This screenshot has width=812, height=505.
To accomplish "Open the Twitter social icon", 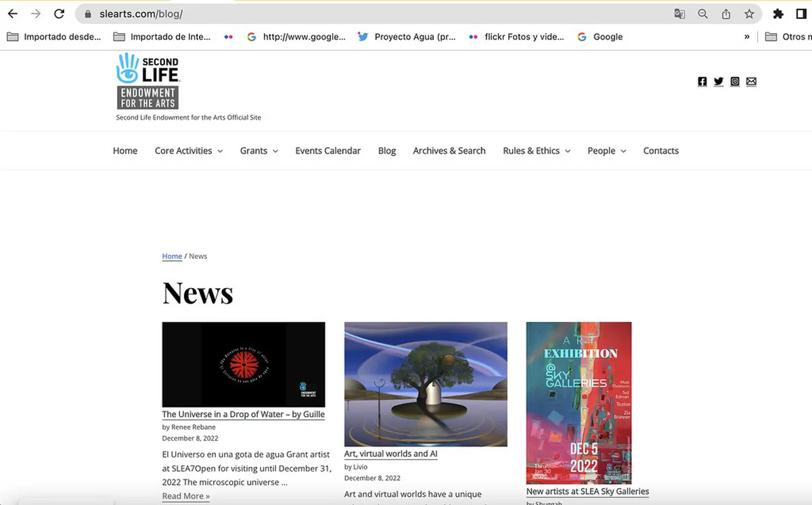I will [x=719, y=82].
